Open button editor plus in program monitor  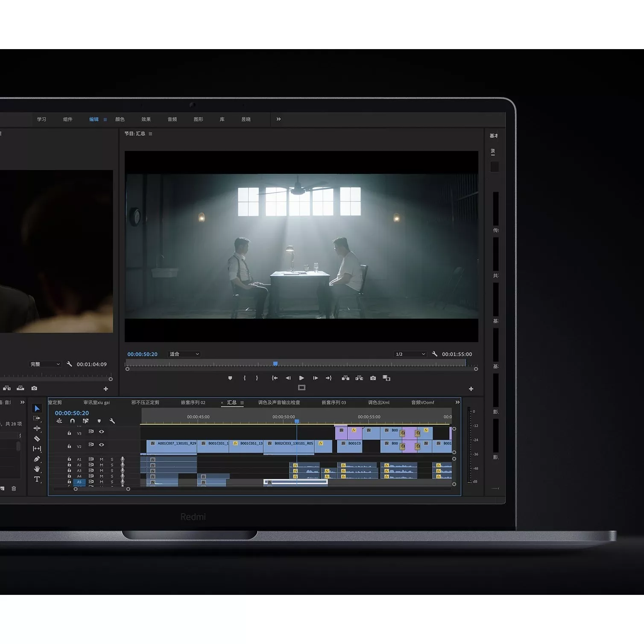coord(471,389)
